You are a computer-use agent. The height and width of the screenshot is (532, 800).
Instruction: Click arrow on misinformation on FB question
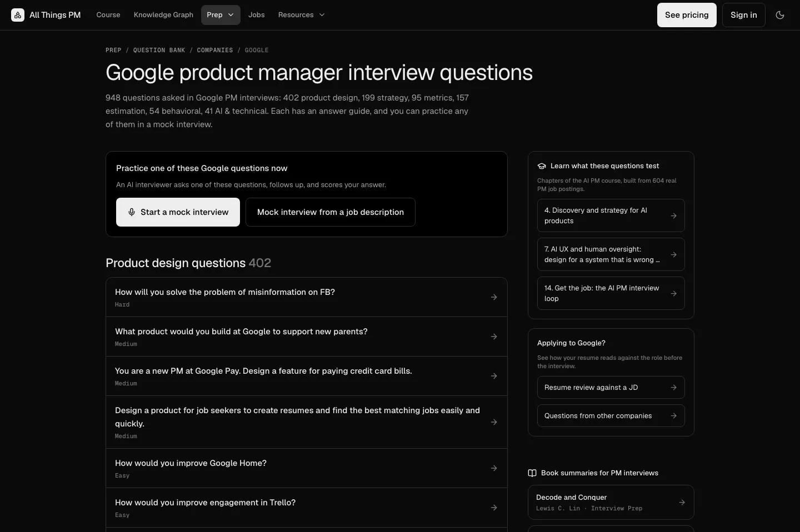click(494, 297)
